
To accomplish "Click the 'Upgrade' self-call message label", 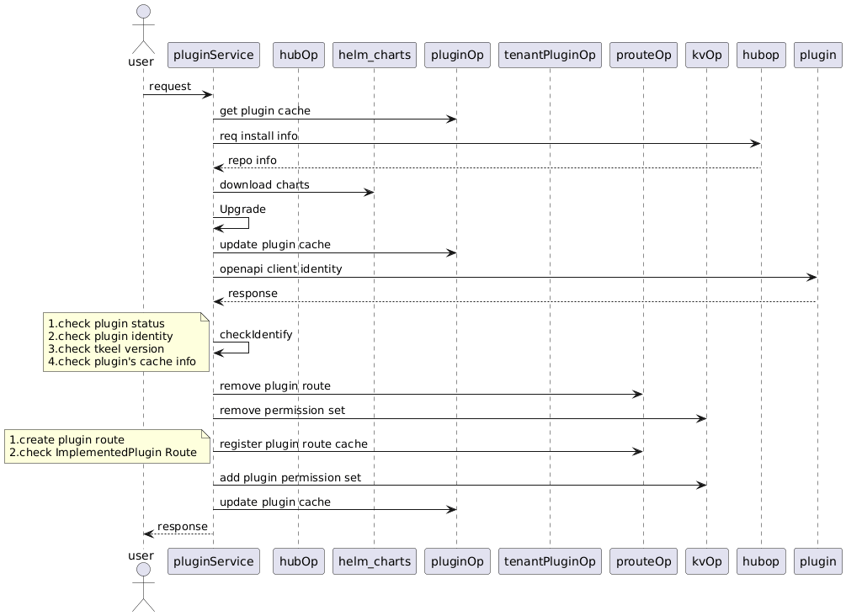I will [x=242, y=208].
